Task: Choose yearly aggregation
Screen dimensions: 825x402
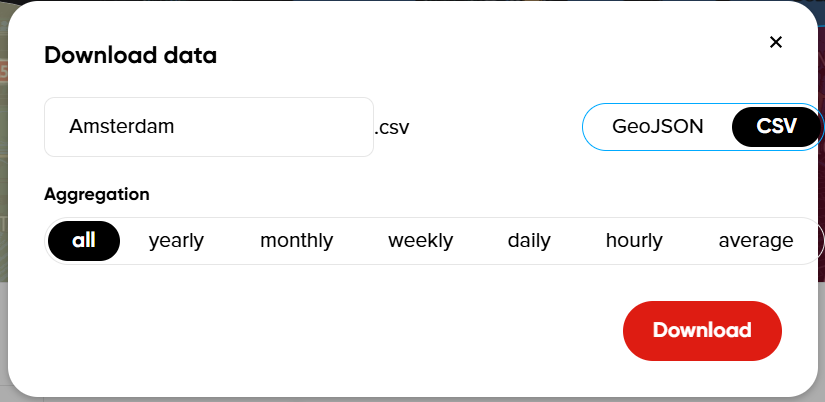Action: 176,241
